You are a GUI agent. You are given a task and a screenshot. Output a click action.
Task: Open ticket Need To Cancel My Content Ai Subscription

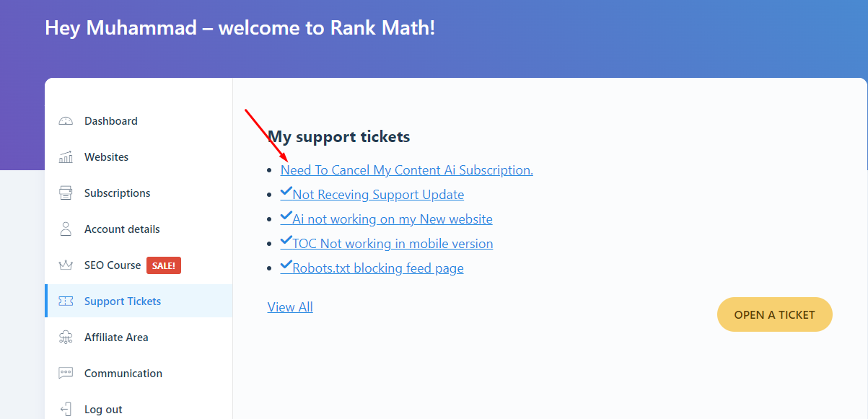407,170
